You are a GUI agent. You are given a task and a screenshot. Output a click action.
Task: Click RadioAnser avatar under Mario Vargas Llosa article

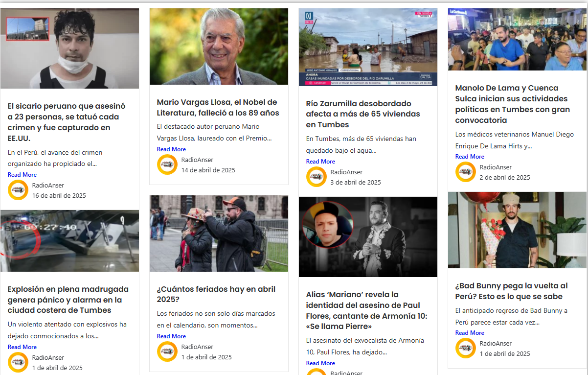click(x=167, y=164)
